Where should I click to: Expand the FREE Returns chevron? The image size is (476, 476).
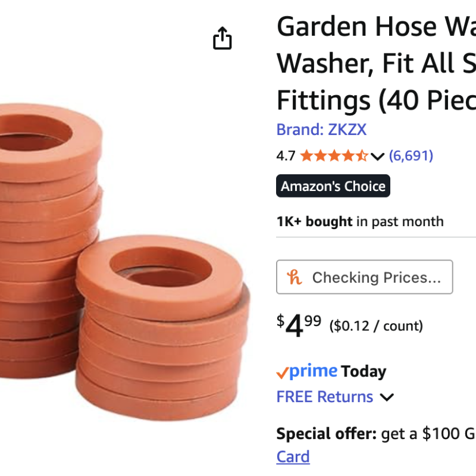387,397
